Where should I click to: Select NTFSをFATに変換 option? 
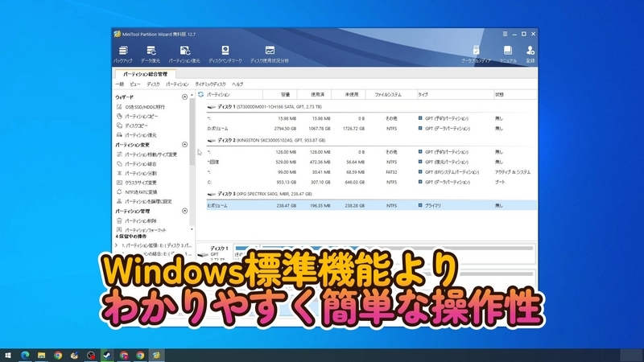[137, 192]
